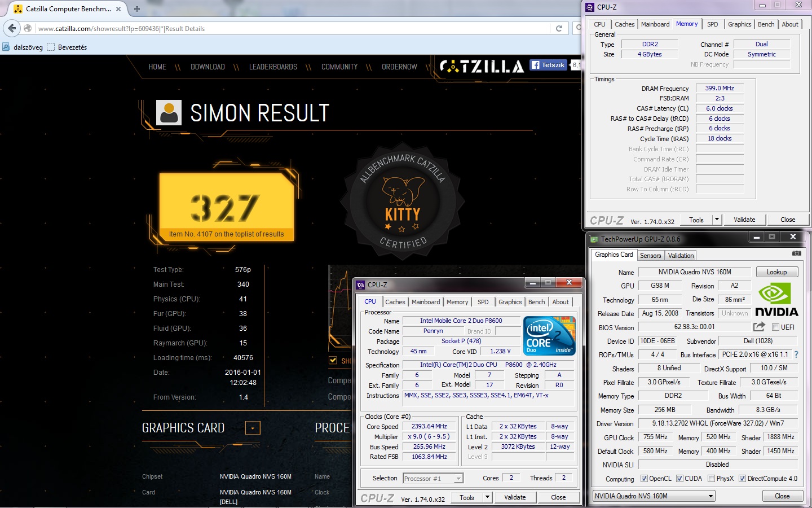Open About tab in memory CPU-Z
This screenshot has width=812, height=508.
(790, 24)
